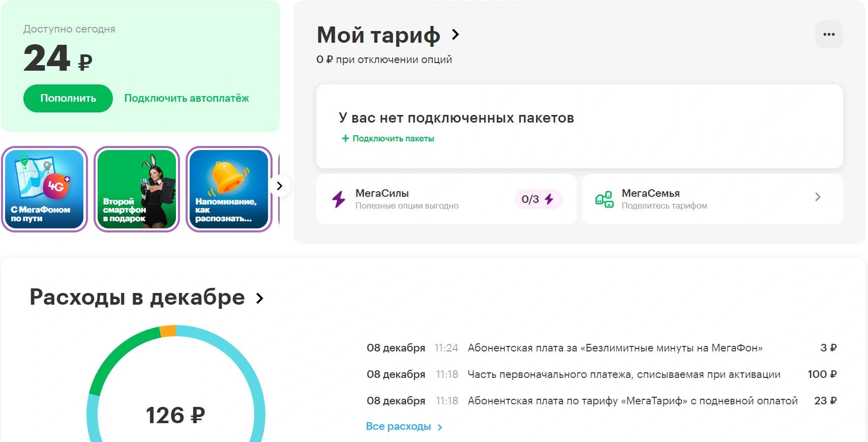Click the chevron beside Все расходы
The height and width of the screenshot is (442, 868).
[440, 427]
